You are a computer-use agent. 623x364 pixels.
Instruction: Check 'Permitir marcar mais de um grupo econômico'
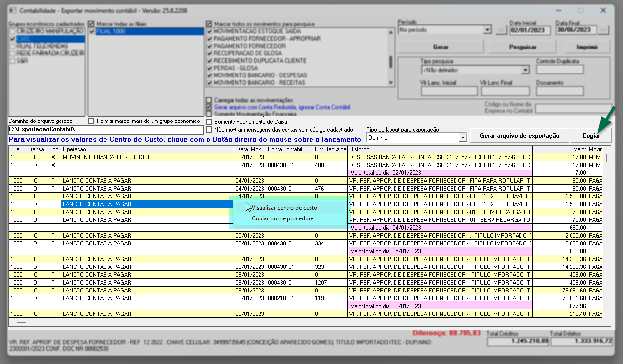point(91,121)
